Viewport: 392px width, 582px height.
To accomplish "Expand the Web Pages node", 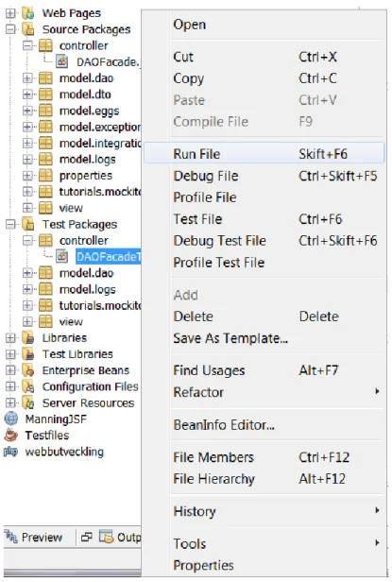I will pyautogui.click(x=10, y=13).
